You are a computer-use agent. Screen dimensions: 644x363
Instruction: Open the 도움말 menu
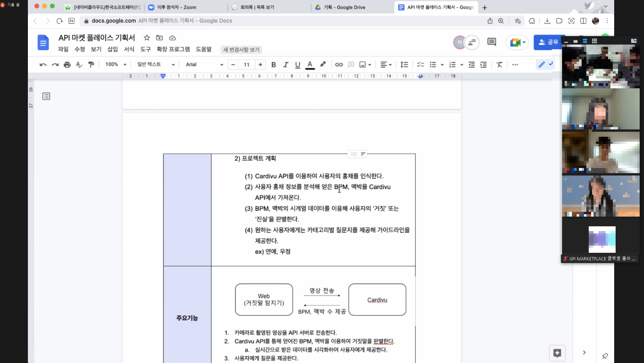point(203,49)
